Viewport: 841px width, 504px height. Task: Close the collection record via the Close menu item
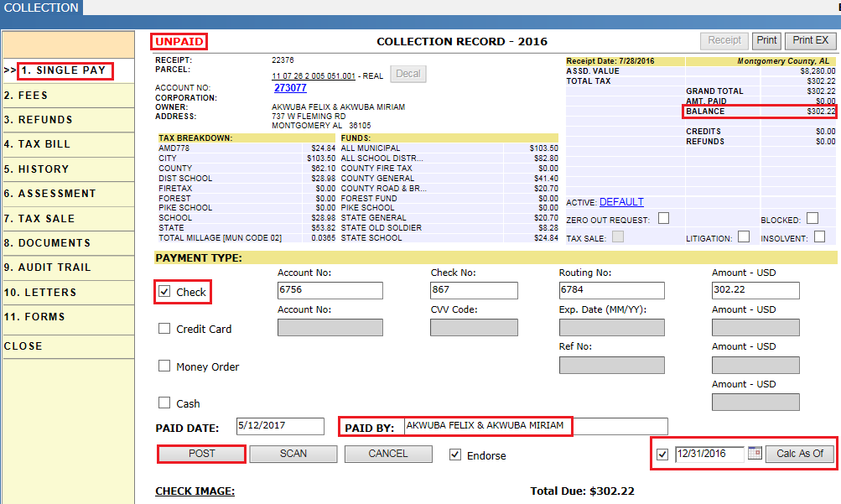[x=69, y=346]
